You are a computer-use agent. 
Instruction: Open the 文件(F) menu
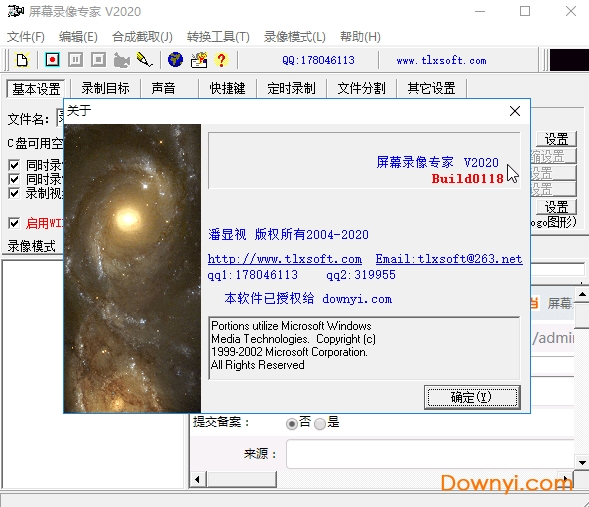(x=26, y=37)
